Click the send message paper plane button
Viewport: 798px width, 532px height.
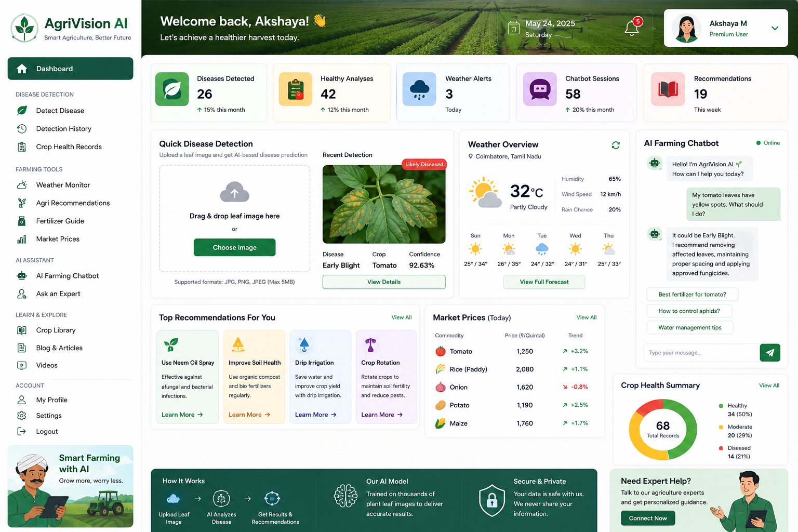(770, 353)
